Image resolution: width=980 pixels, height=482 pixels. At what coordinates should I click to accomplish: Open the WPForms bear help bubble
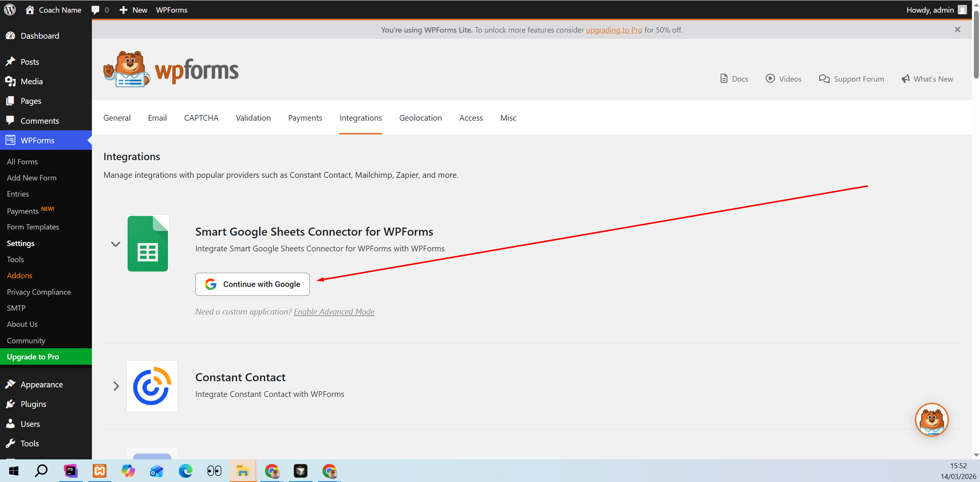pos(932,420)
